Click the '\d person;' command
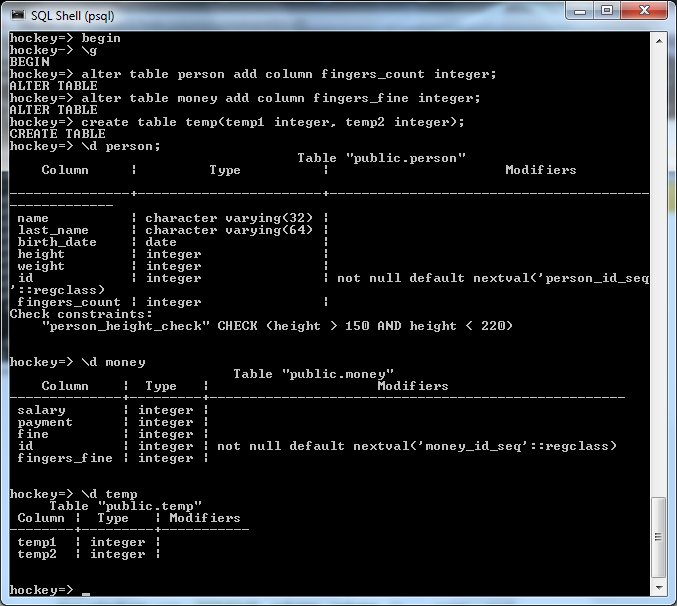Viewport: 677px width, 606px height. 121,146
